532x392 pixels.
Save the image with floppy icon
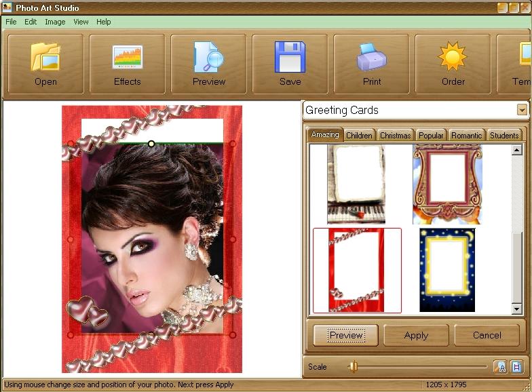[290, 64]
